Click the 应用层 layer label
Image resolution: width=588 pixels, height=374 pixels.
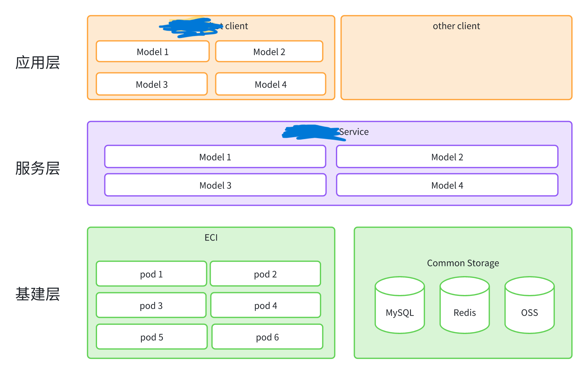click(38, 62)
